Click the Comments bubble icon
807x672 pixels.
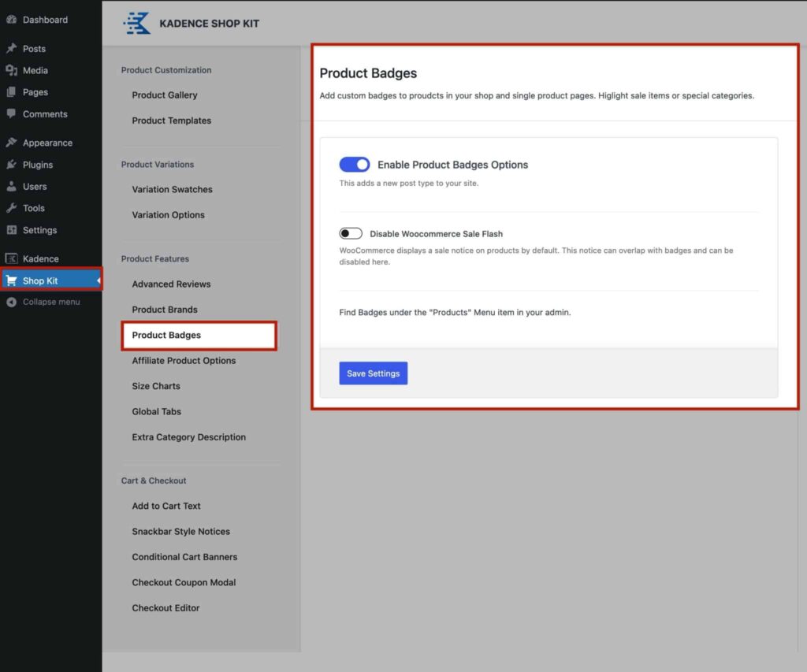11,113
